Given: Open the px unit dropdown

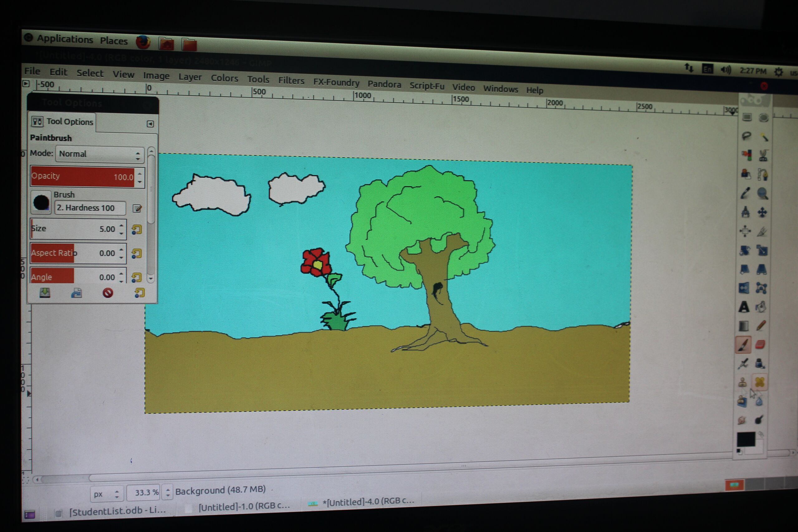Looking at the screenshot, I should click(106, 494).
